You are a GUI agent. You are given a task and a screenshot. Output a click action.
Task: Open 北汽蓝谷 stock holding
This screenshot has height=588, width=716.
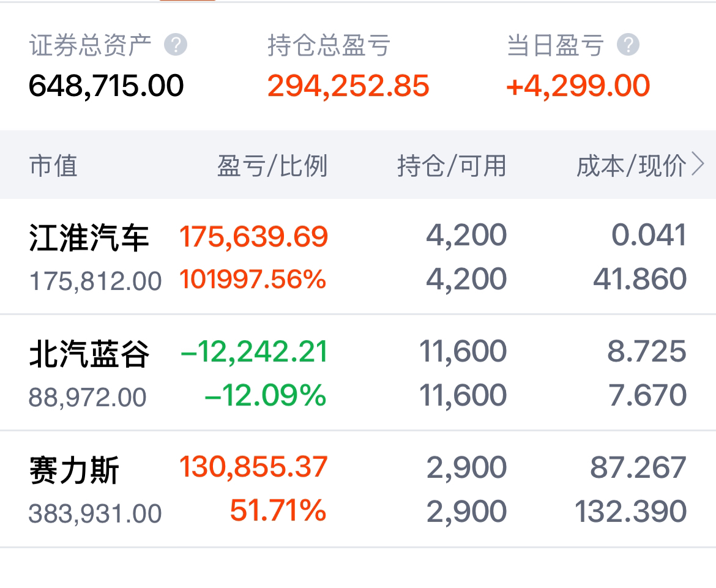pos(89,354)
